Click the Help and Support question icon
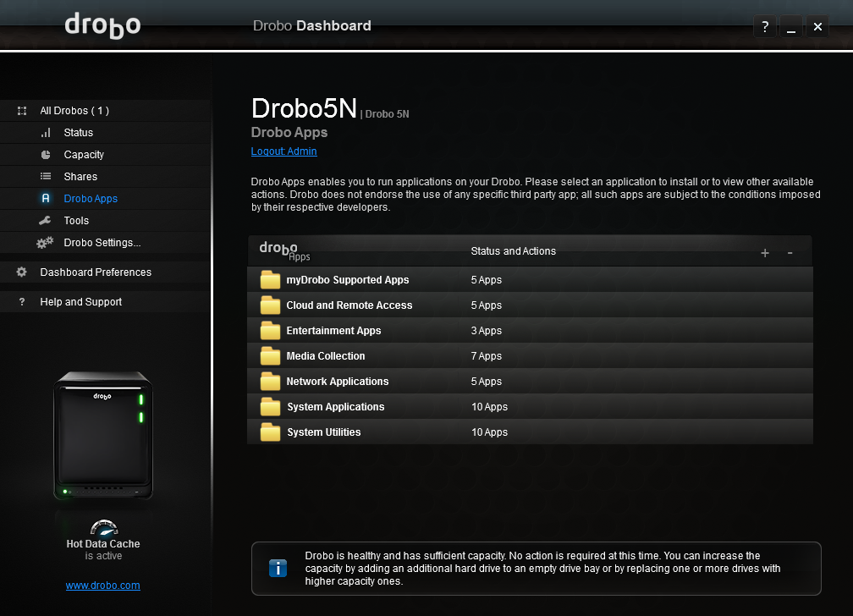853x616 pixels. pos(22,301)
